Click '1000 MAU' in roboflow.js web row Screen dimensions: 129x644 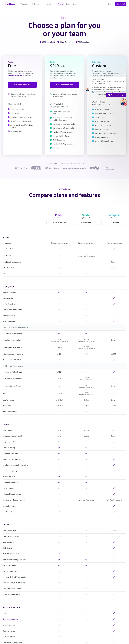click(59, 400)
